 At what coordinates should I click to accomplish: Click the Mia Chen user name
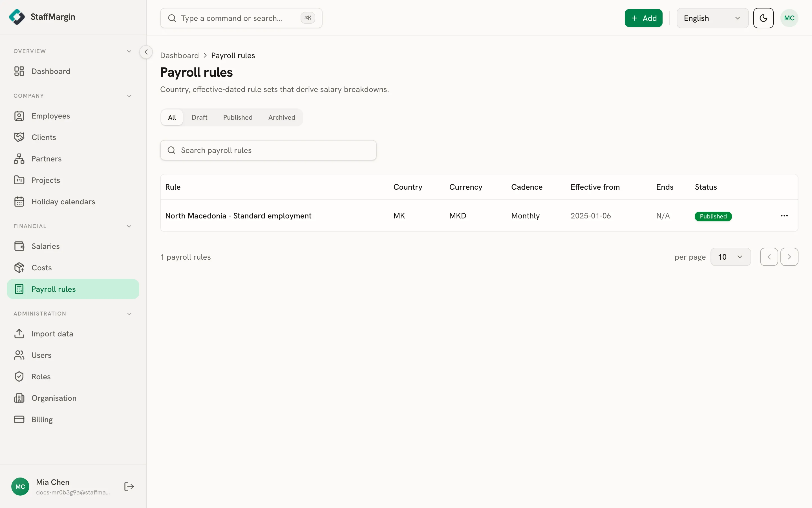tap(53, 482)
